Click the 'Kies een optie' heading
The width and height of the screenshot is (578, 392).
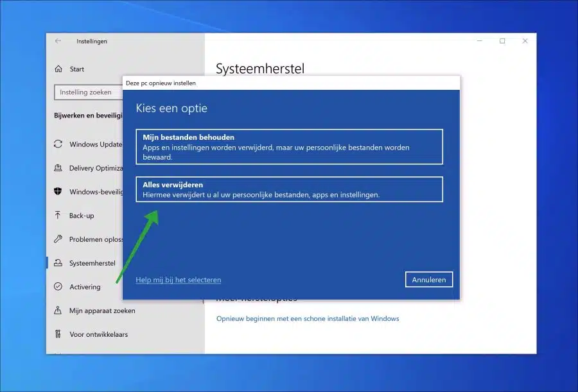pyautogui.click(x=171, y=108)
